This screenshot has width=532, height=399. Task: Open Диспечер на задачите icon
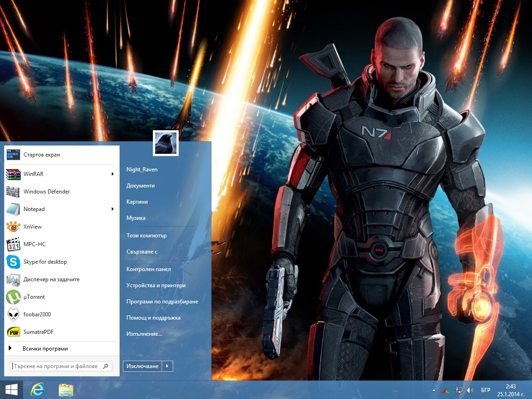click(x=13, y=279)
